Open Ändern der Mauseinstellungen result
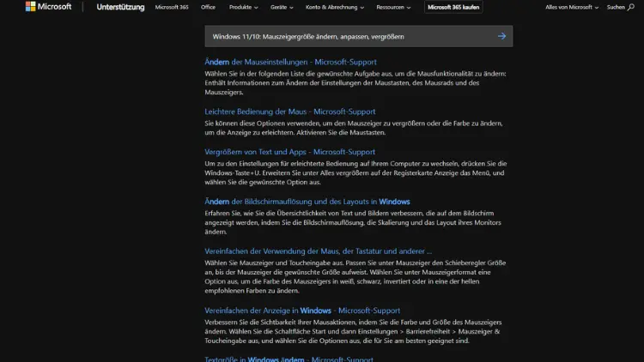 (290, 62)
